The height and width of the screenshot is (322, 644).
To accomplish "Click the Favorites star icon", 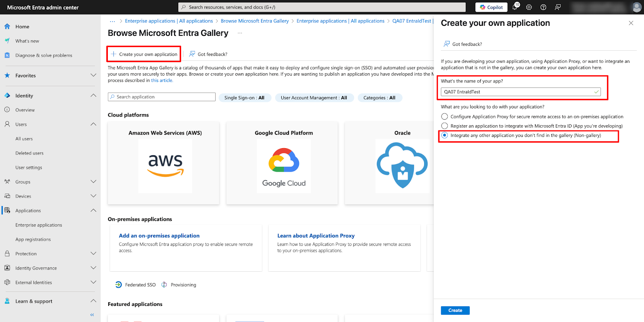I will [7, 75].
